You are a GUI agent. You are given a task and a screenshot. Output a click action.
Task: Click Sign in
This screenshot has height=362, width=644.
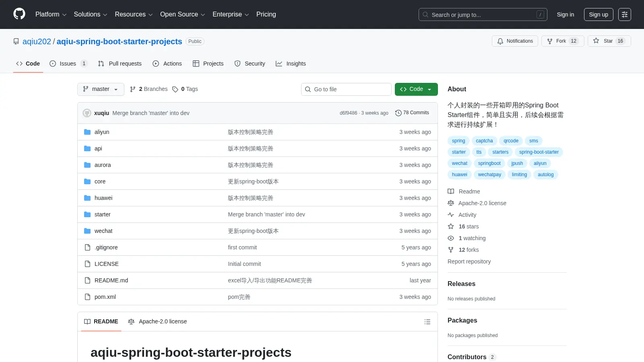pyautogui.click(x=566, y=14)
